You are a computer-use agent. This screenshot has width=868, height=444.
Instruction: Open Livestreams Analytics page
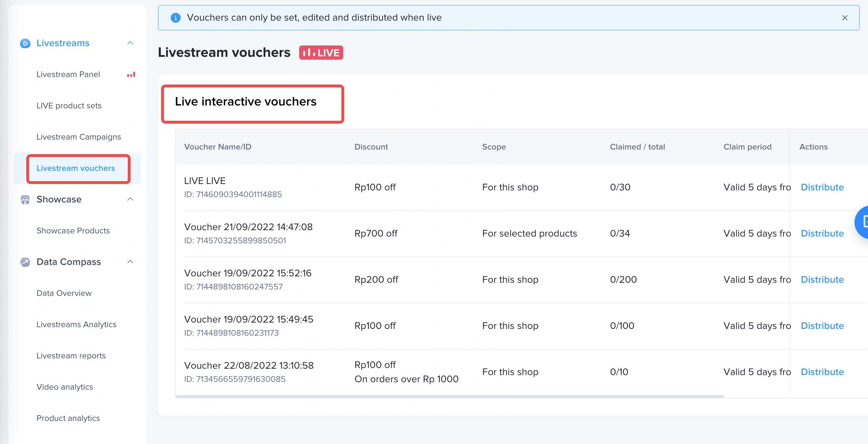(76, 325)
